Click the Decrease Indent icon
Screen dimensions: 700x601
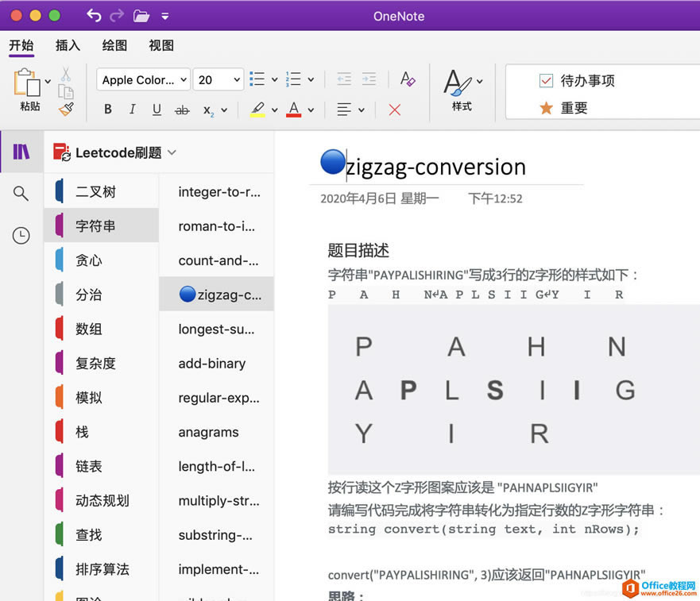click(x=344, y=79)
